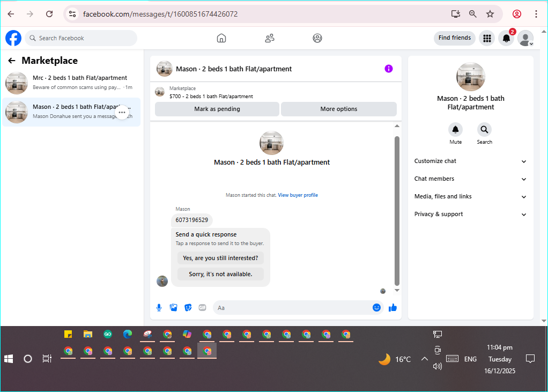The image size is (548, 392).
Task: Open More options for listing
Action: point(339,109)
